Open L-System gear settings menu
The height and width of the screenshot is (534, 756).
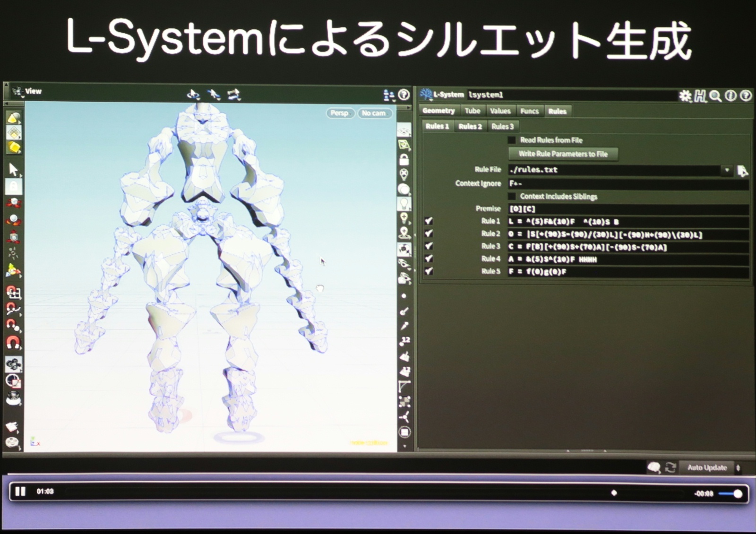685,96
